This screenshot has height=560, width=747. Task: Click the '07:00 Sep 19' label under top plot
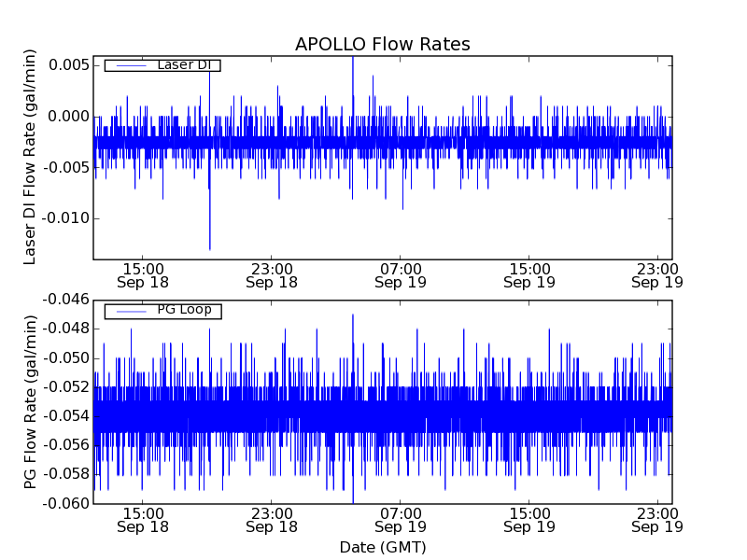tap(401, 275)
